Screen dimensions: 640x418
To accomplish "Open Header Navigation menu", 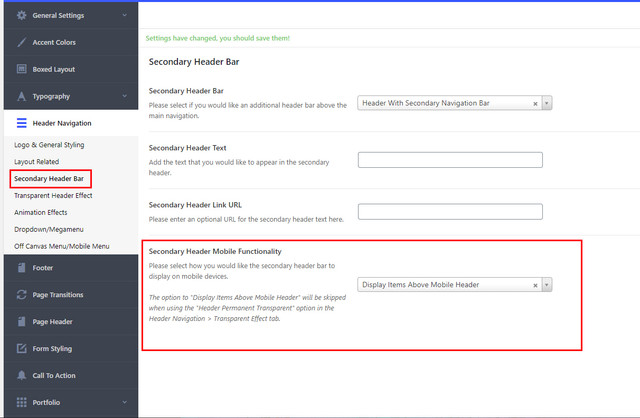I will (x=71, y=123).
